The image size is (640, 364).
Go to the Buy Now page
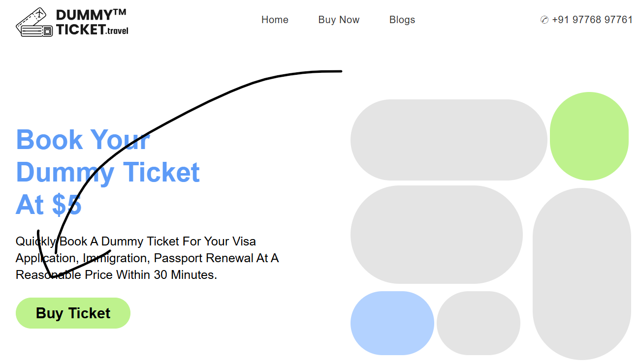click(339, 20)
